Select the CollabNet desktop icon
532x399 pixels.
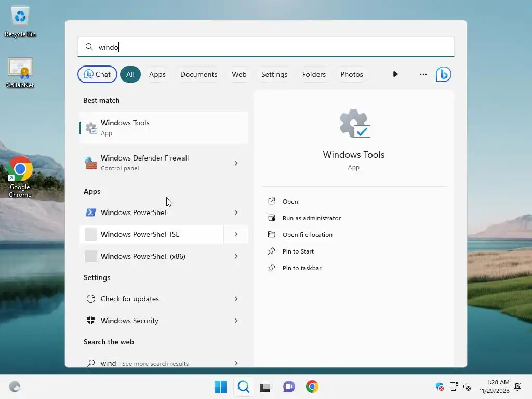click(20, 73)
